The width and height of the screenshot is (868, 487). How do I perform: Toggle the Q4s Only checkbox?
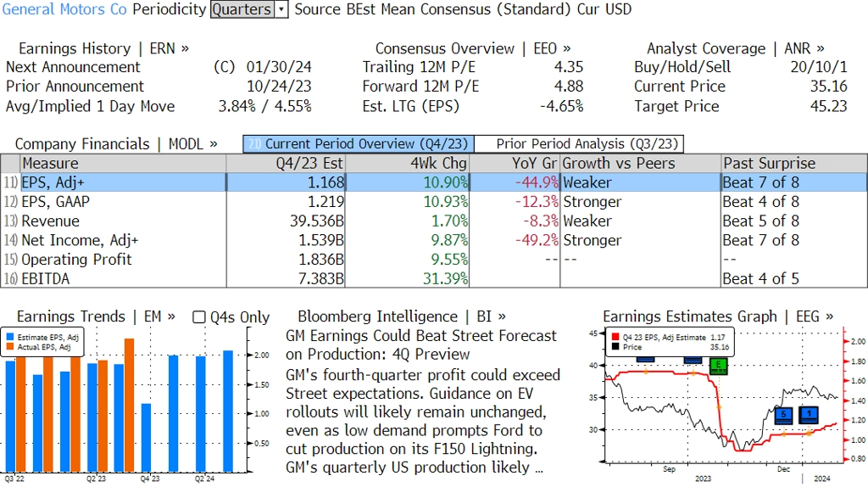tap(198, 317)
